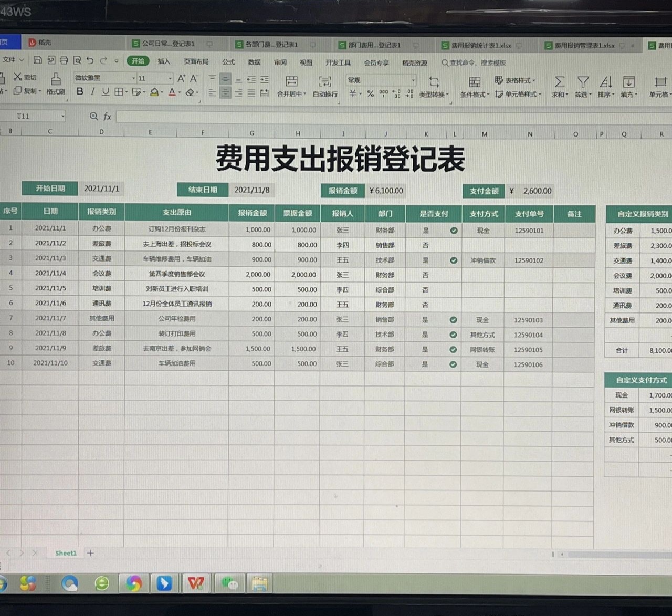
Task: Click the 查找命令 search command link
Action: [462, 62]
